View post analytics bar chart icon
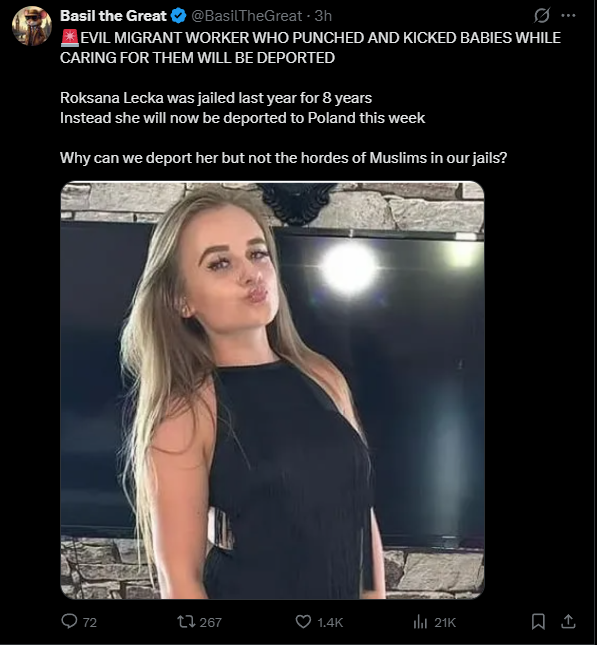Viewport: 597px width, 645px height. click(420, 622)
